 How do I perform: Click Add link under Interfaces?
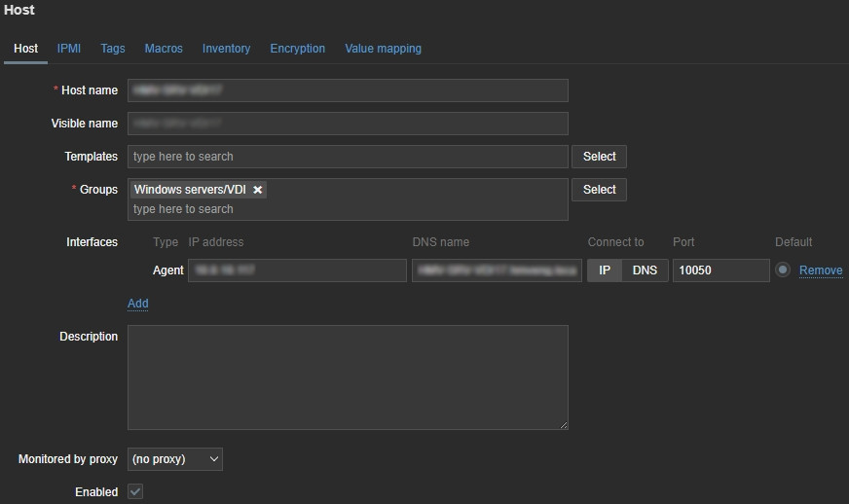(x=138, y=304)
